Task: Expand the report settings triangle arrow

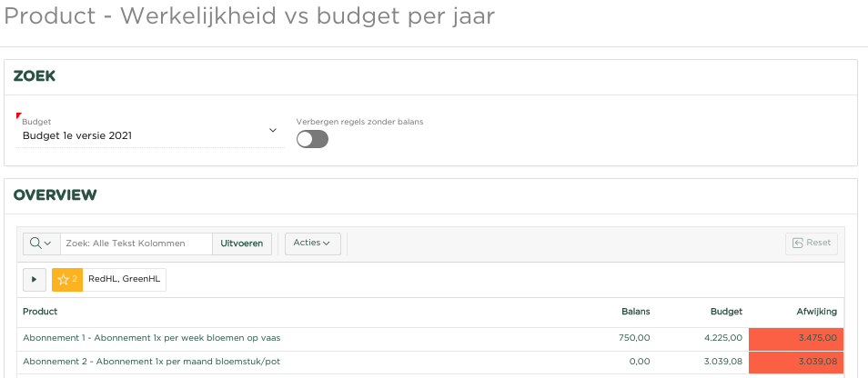Action: [x=35, y=280]
